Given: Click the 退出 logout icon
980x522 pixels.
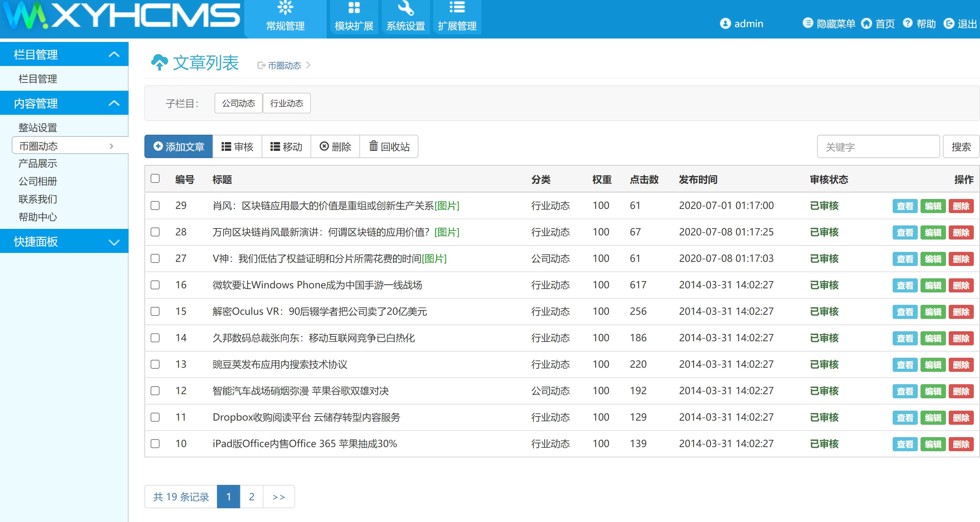Looking at the screenshot, I should click(x=949, y=24).
